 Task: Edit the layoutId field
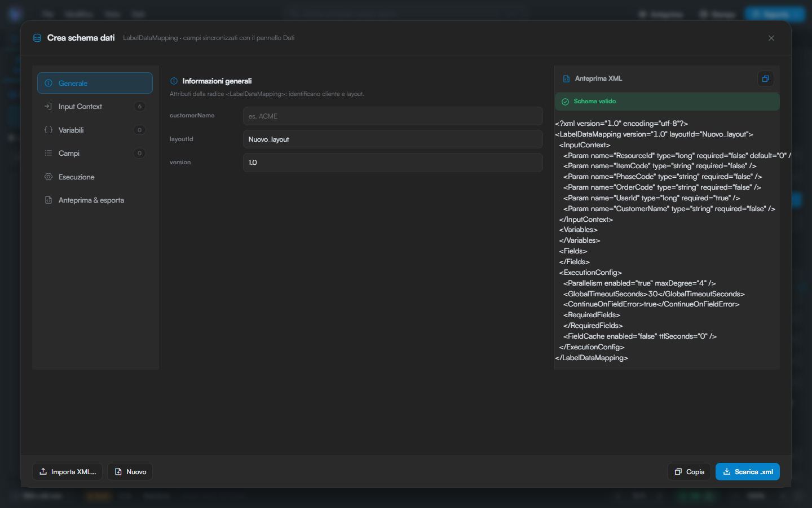pos(392,139)
